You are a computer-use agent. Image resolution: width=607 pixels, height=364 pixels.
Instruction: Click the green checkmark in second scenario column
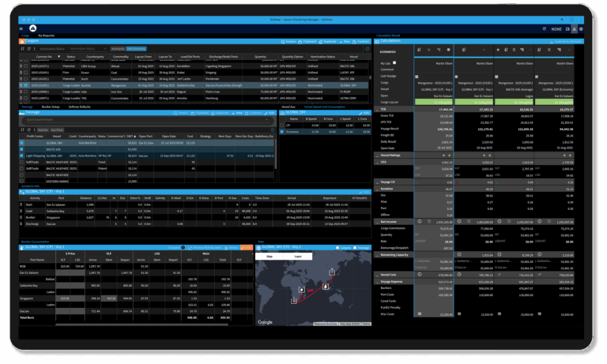coord(484,50)
